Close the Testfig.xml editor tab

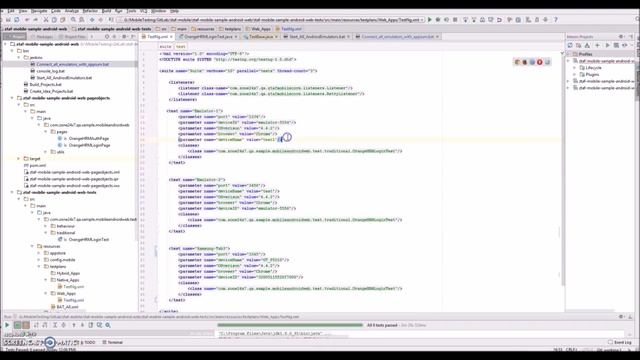pos(171,37)
